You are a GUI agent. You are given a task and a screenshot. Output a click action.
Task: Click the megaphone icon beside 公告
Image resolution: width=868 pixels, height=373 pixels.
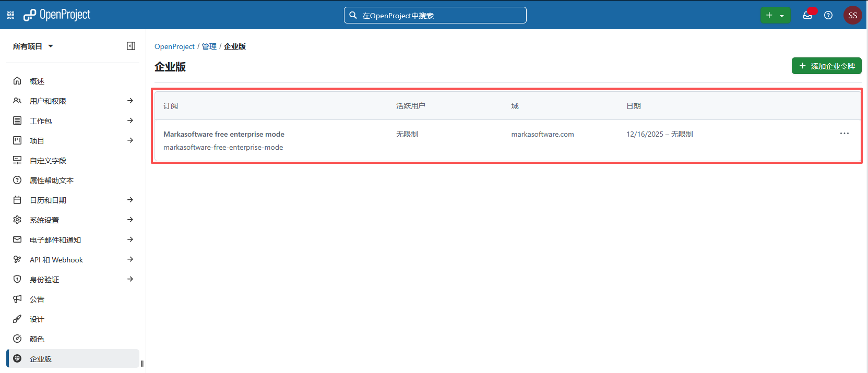17,299
